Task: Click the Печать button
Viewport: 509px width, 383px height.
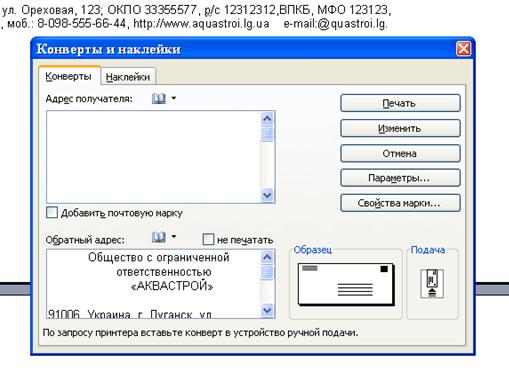Action: pyautogui.click(x=400, y=103)
